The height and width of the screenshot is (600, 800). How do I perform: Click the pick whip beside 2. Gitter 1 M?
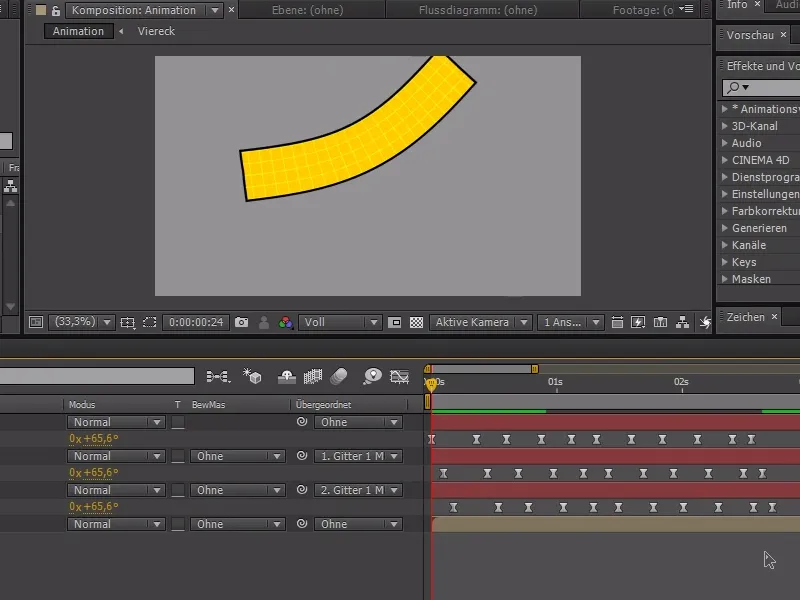[302, 490]
